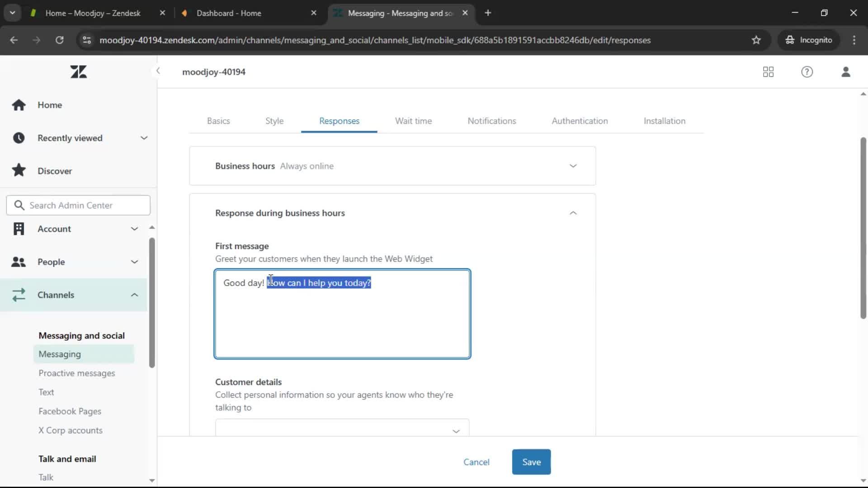Viewport: 868px width, 488px height.
Task: Reload the page
Action: pyautogui.click(x=59, y=40)
